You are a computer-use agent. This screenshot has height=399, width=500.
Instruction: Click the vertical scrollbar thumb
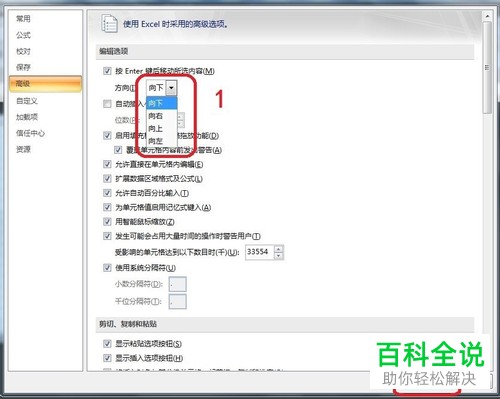coord(487,68)
